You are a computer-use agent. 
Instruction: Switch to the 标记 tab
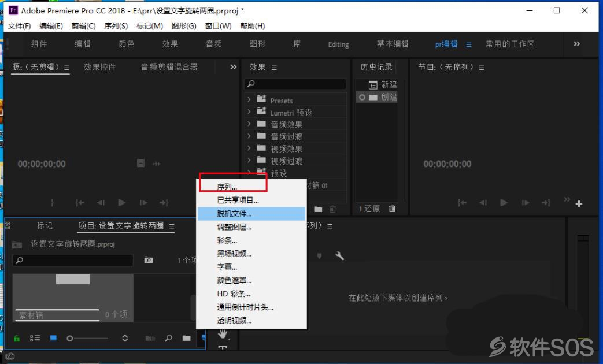click(x=45, y=226)
